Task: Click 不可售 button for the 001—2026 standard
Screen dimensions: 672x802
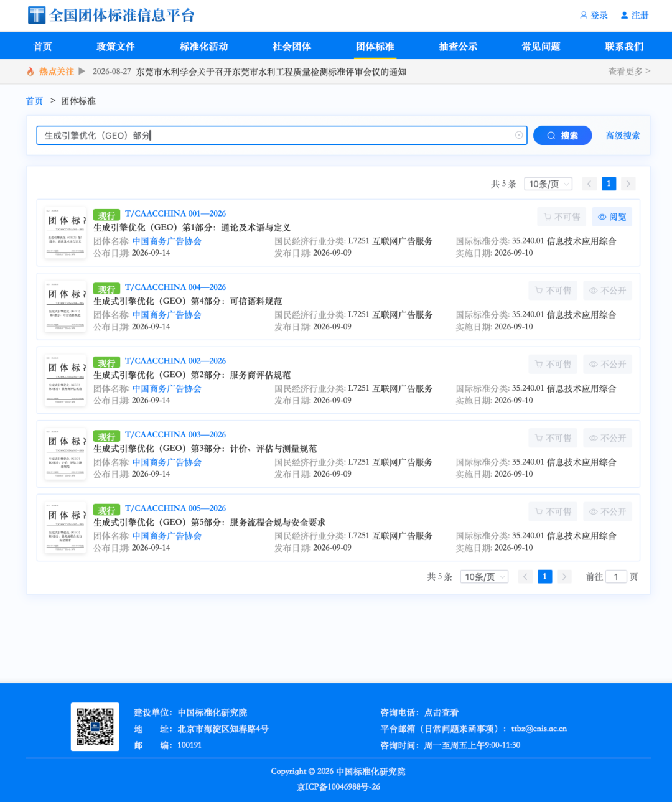Action: pos(562,217)
